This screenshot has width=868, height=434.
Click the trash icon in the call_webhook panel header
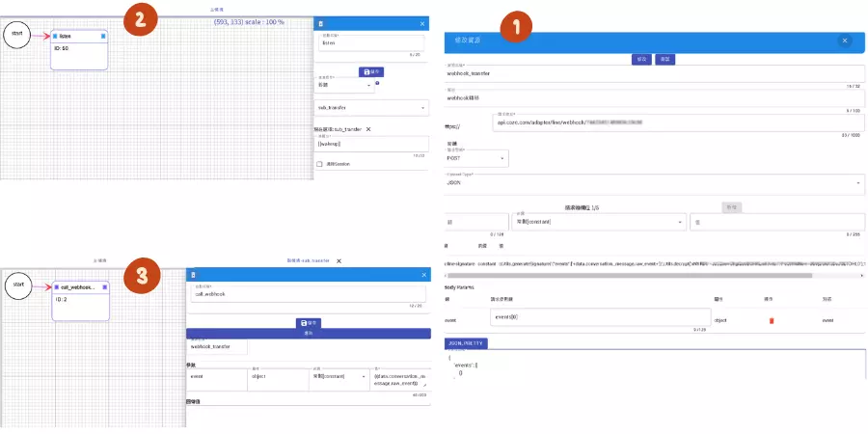click(x=194, y=274)
